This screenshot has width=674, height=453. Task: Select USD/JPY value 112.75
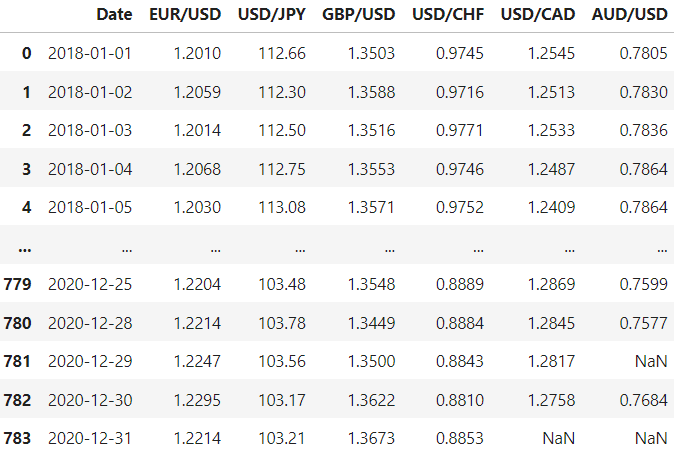(282, 169)
